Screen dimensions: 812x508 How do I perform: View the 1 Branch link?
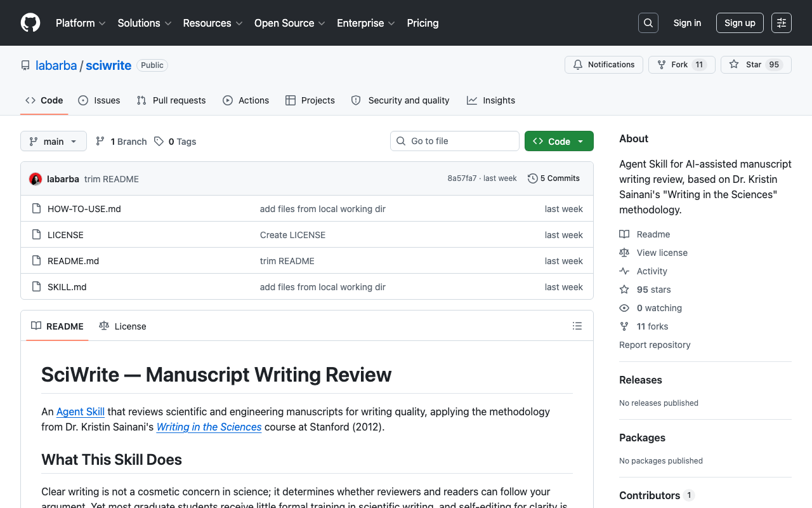click(121, 142)
